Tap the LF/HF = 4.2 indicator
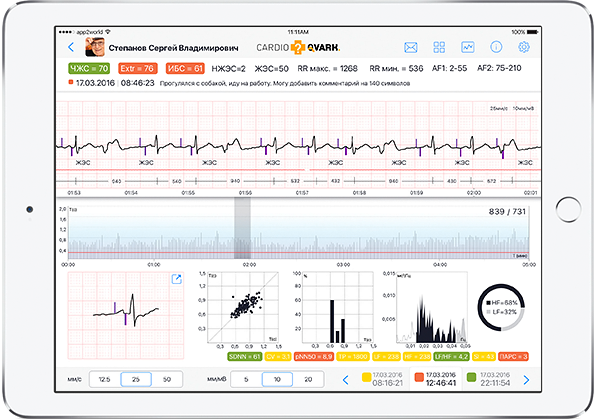600x420 pixels. coord(452,357)
